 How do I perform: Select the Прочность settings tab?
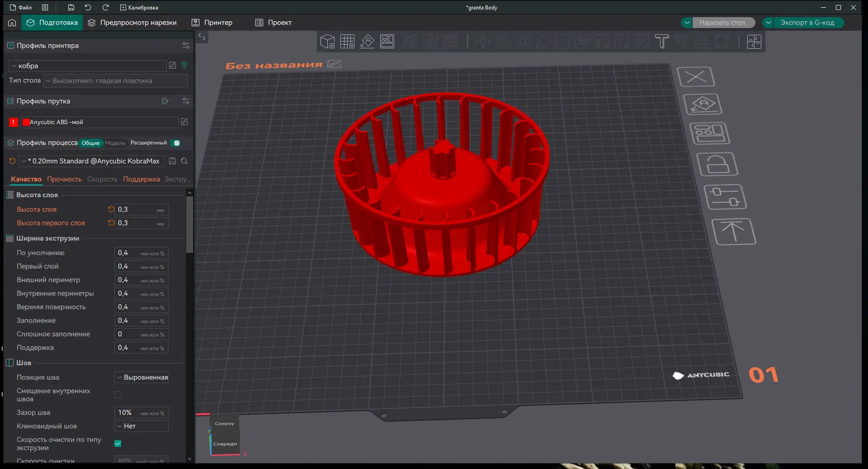click(x=64, y=179)
